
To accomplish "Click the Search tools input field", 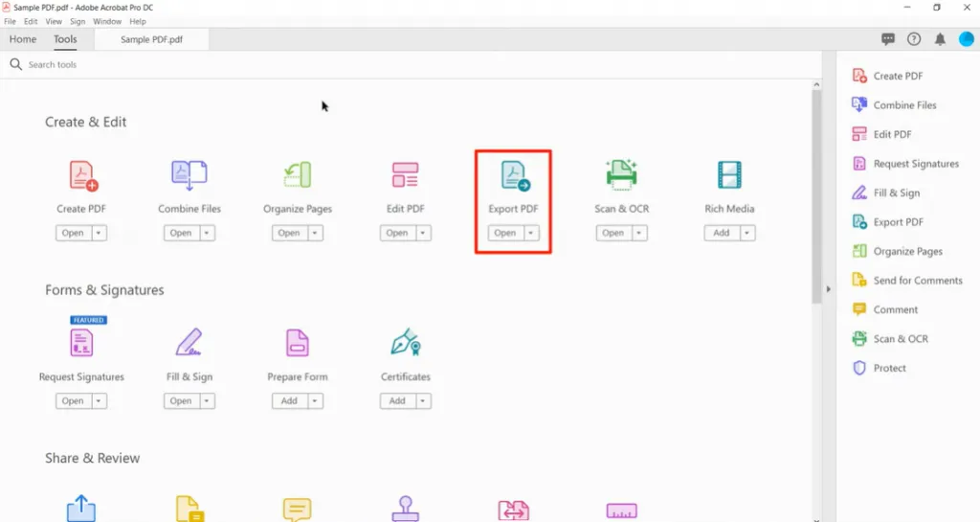I will click(412, 64).
